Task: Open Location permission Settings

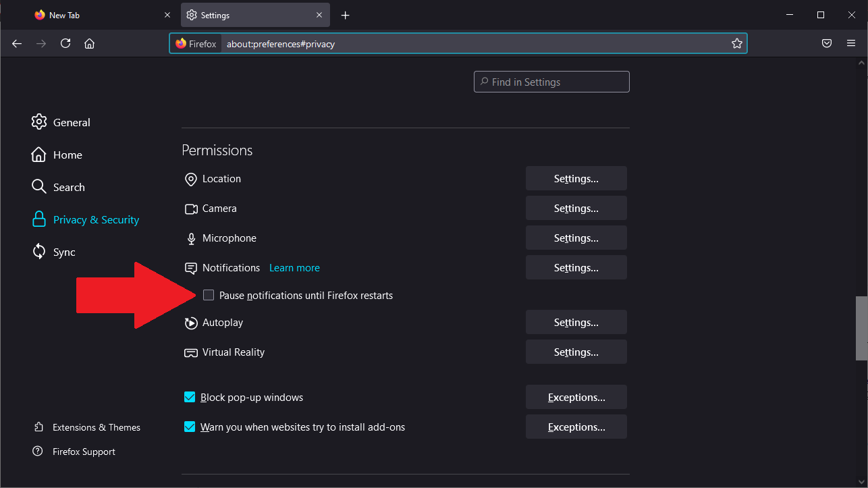Action: coord(576,179)
